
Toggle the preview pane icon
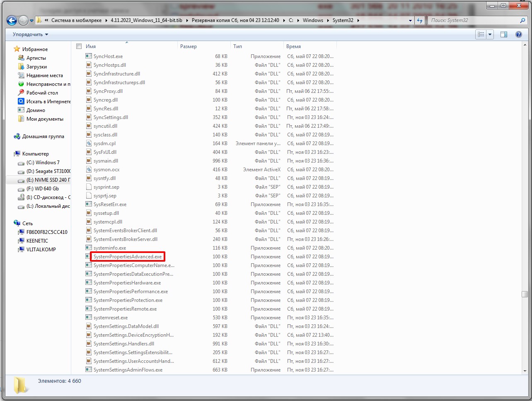pos(504,34)
